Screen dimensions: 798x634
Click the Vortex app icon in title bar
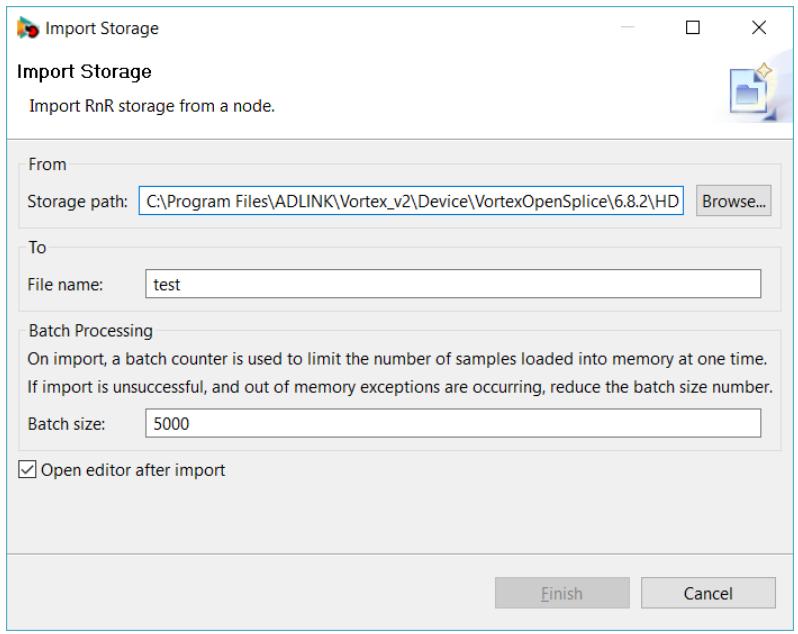click(x=27, y=28)
